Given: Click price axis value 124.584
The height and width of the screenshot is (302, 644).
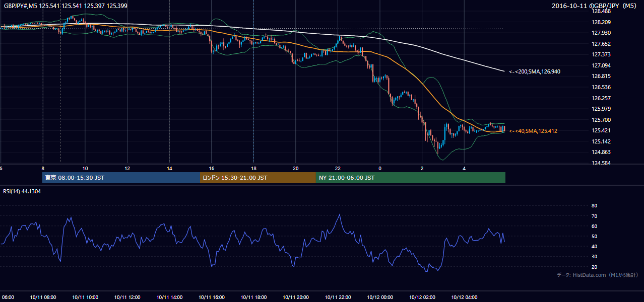Looking at the screenshot, I should click(x=601, y=163).
